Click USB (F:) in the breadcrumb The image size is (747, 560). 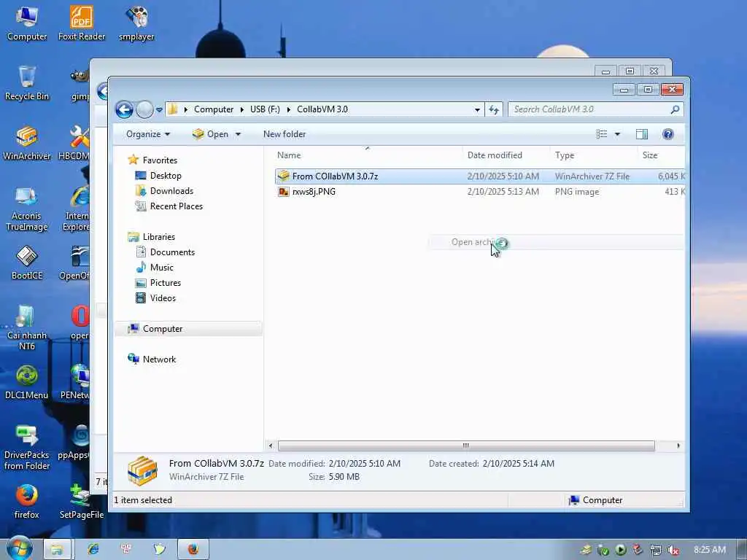coord(265,109)
